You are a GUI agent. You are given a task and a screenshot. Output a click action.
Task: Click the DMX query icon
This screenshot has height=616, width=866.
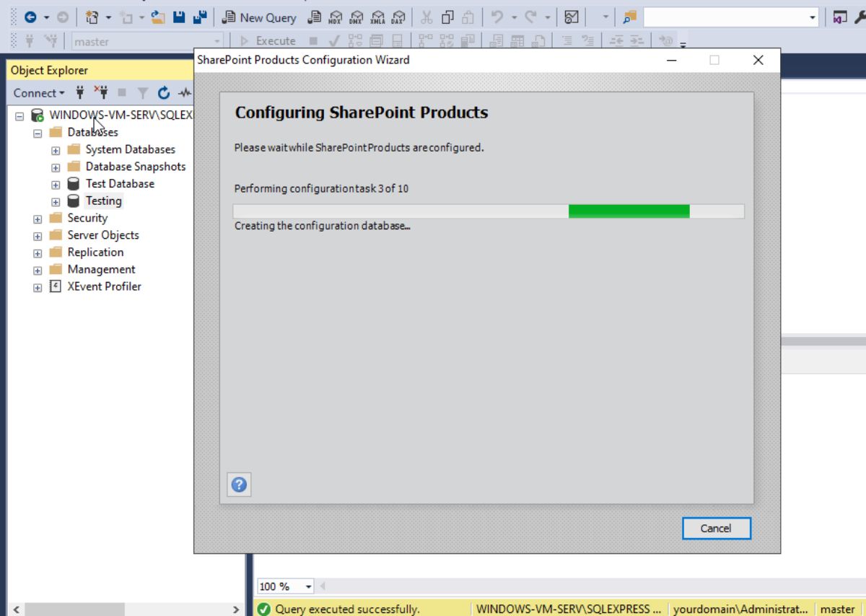coord(357,17)
